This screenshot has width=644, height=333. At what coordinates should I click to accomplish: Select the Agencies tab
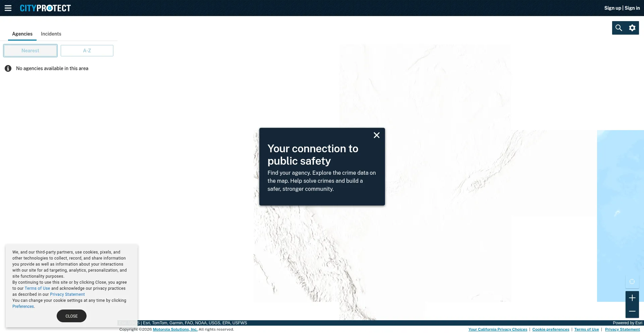click(x=22, y=34)
